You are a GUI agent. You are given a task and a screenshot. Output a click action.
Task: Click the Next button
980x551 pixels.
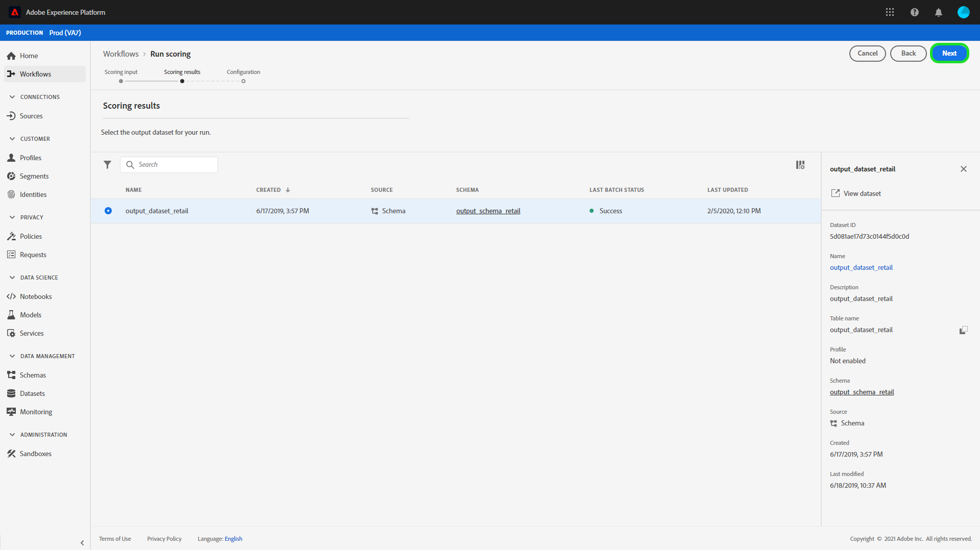pos(949,53)
